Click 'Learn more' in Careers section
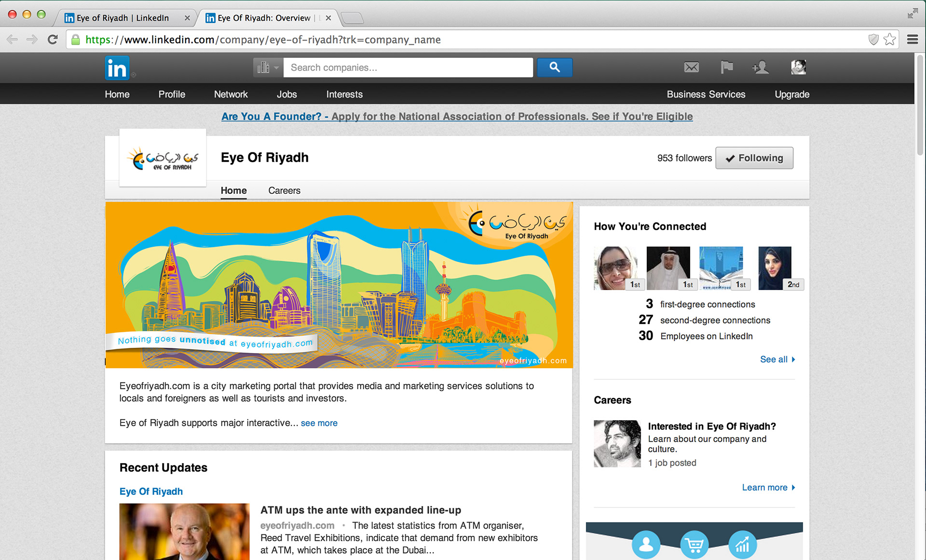The image size is (926, 560). click(768, 488)
